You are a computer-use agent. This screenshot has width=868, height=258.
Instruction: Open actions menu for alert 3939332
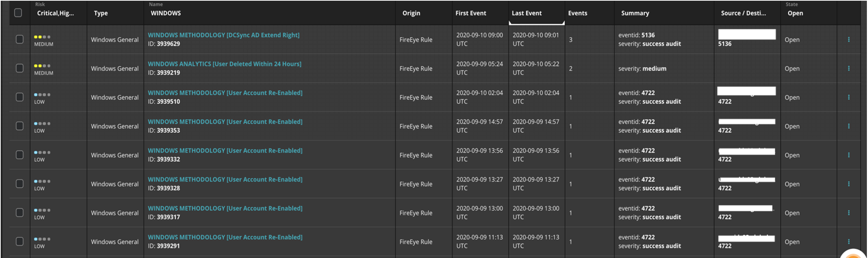click(849, 155)
